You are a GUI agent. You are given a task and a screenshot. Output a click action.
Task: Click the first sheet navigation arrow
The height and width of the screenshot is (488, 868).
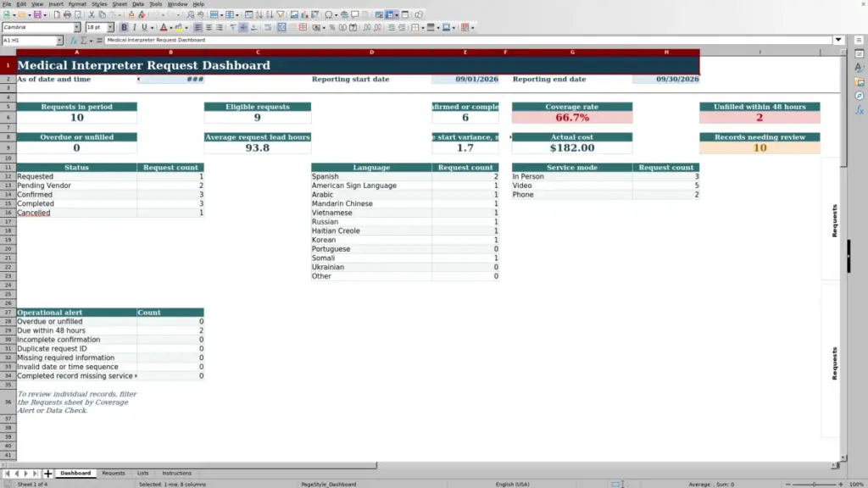[x=7, y=474]
